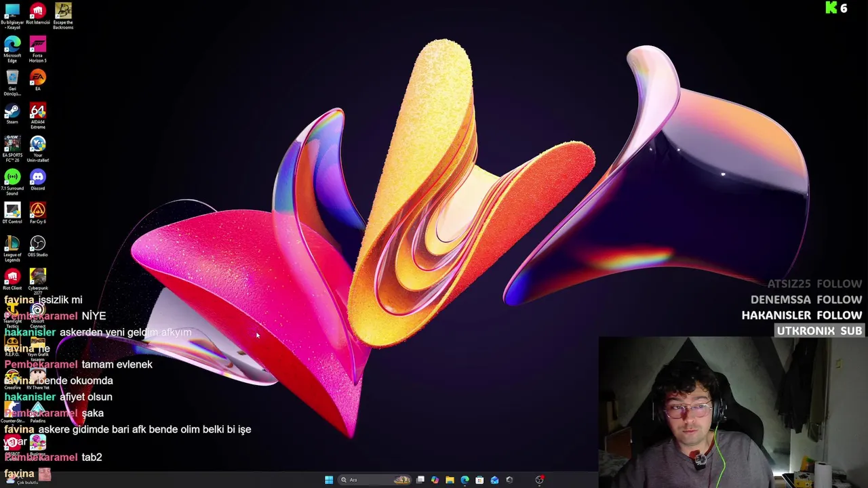Open the DT Control desktop shortcut
This screenshot has width=868, height=488.
pos(12,213)
